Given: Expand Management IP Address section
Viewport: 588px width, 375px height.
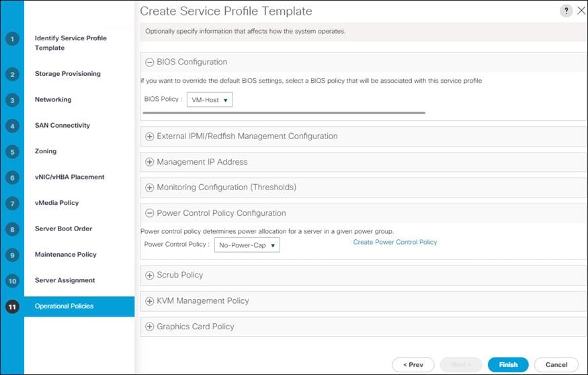Looking at the screenshot, I should [150, 162].
